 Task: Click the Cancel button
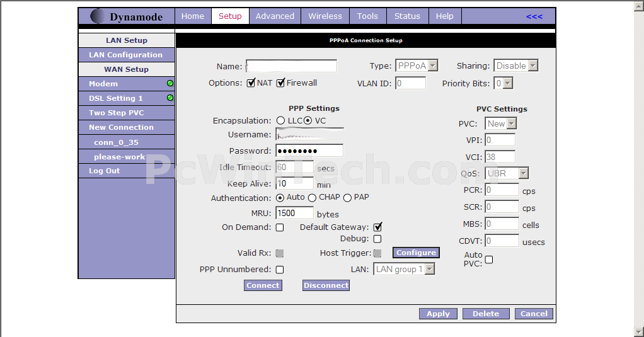(534, 314)
